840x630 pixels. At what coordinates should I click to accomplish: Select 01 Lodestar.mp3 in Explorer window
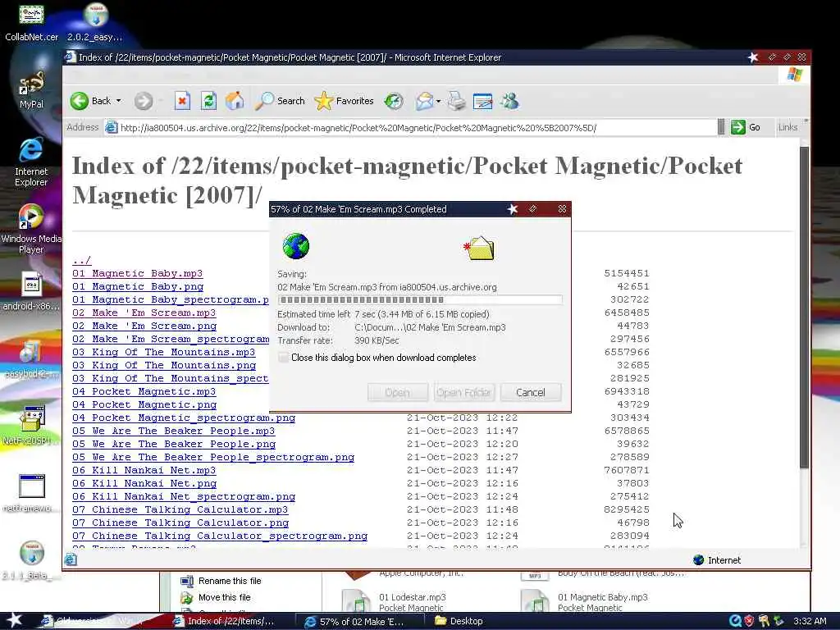[x=395, y=602]
